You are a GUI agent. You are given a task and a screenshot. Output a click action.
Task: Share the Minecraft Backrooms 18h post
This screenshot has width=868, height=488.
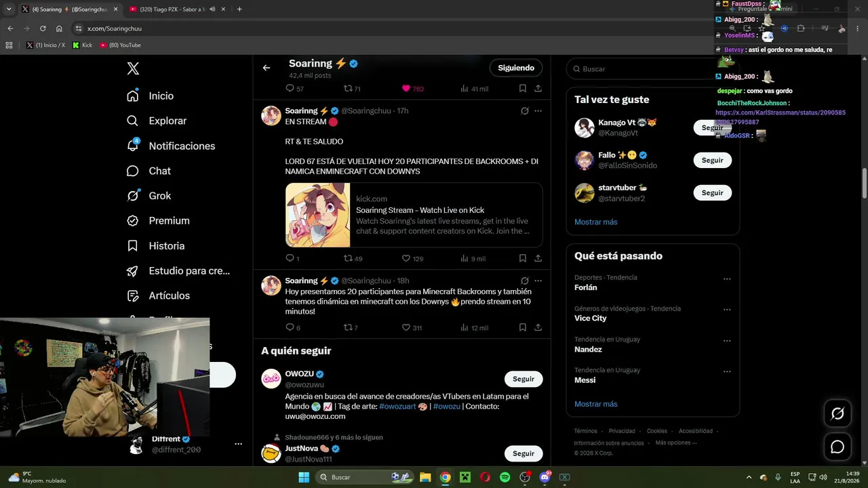click(538, 327)
